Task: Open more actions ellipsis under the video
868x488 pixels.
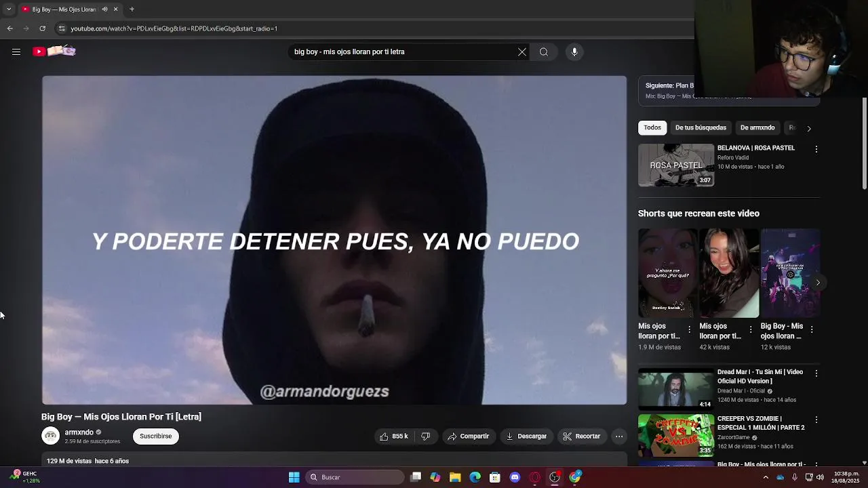Action: point(619,436)
